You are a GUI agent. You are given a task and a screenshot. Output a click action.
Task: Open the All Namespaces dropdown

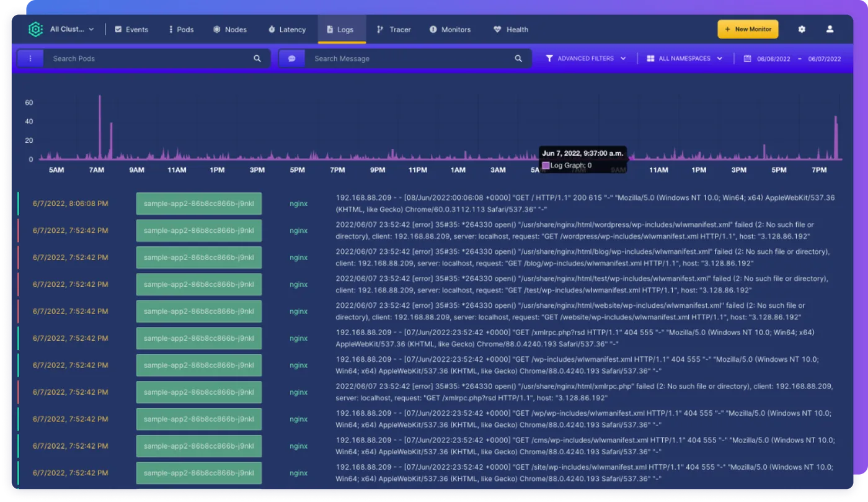pos(684,58)
